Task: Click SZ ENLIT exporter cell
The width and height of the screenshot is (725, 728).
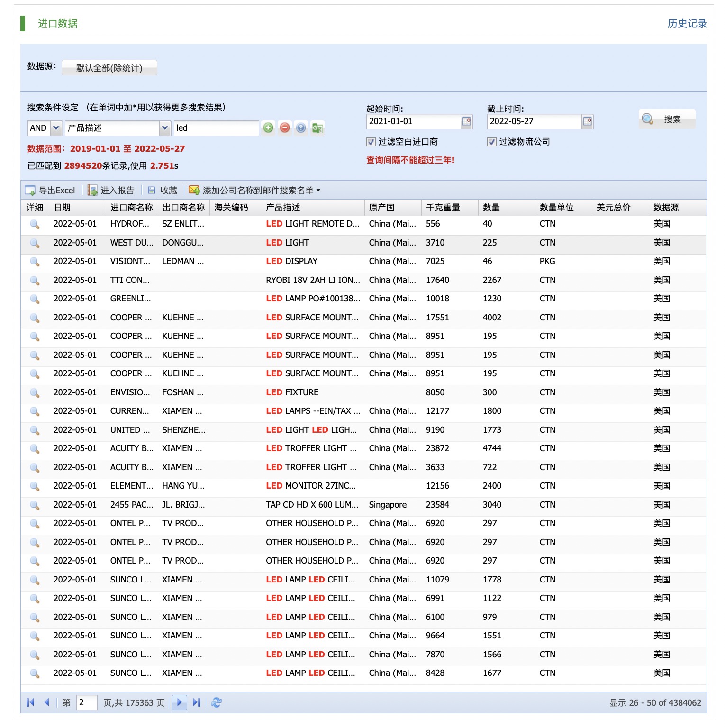Action: 183,224
